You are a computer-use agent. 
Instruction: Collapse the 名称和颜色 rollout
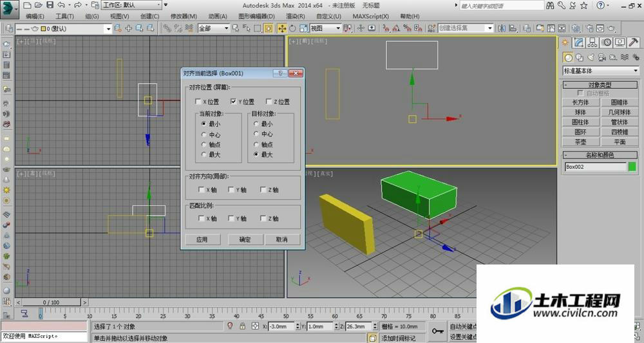tap(600, 155)
